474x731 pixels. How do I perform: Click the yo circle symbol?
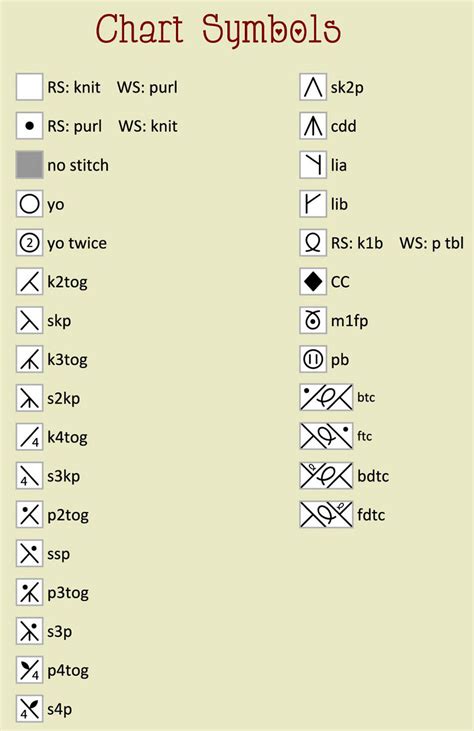[29, 204]
